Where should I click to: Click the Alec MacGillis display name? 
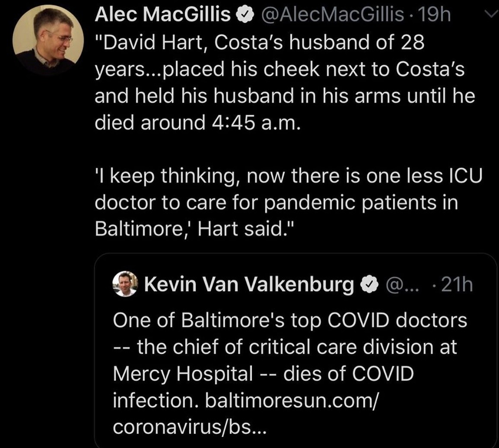click(x=162, y=15)
